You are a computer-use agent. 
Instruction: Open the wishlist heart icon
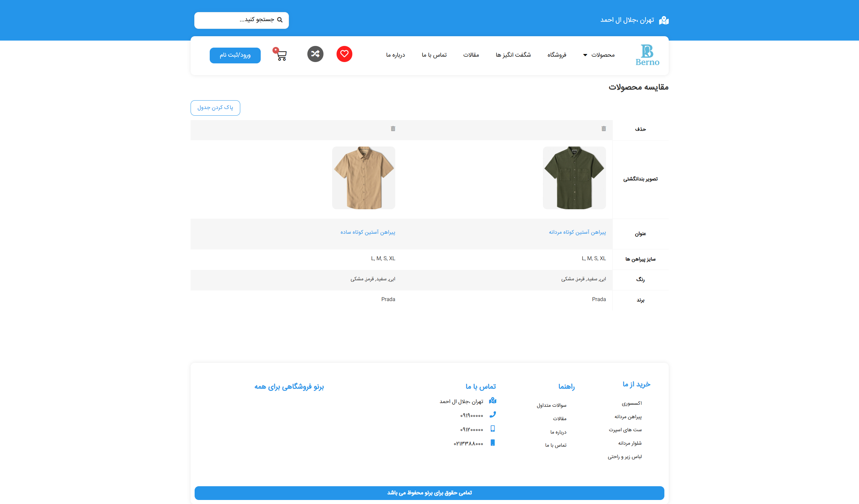coord(344,53)
